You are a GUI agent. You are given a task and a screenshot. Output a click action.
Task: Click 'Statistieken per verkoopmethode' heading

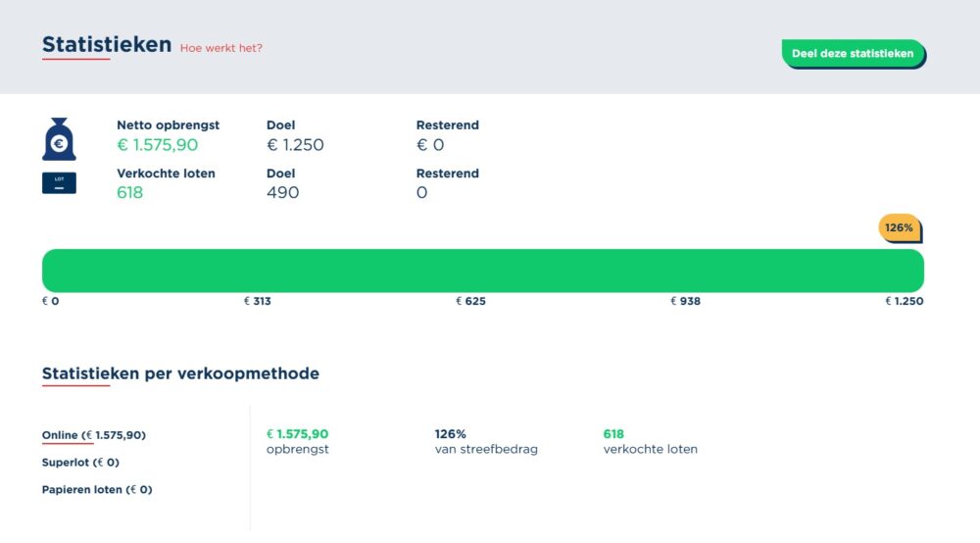[x=180, y=373]
